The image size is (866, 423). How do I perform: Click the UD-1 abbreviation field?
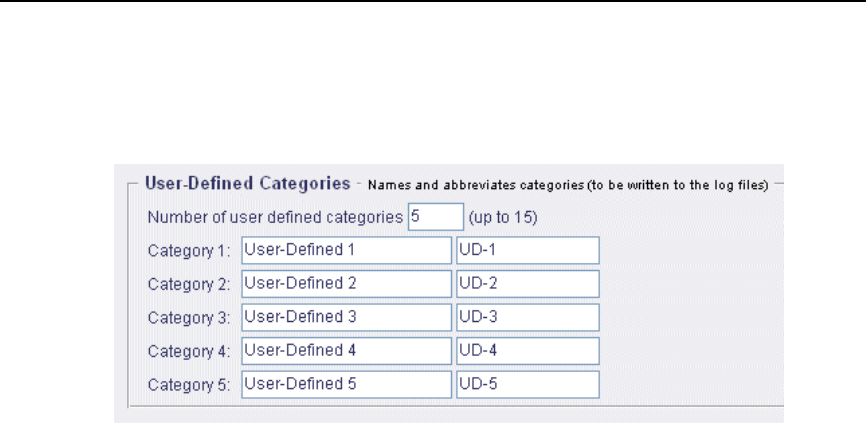pos(527,250)
